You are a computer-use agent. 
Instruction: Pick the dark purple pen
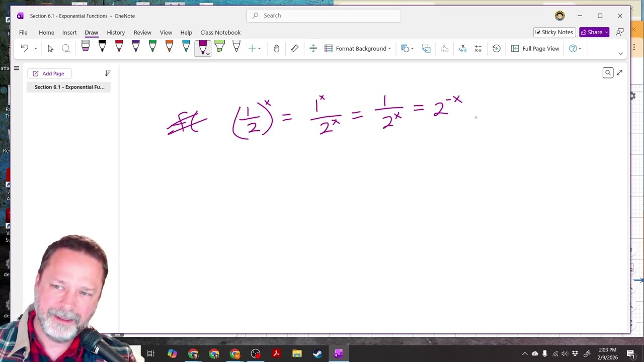[x=136, y=47]
